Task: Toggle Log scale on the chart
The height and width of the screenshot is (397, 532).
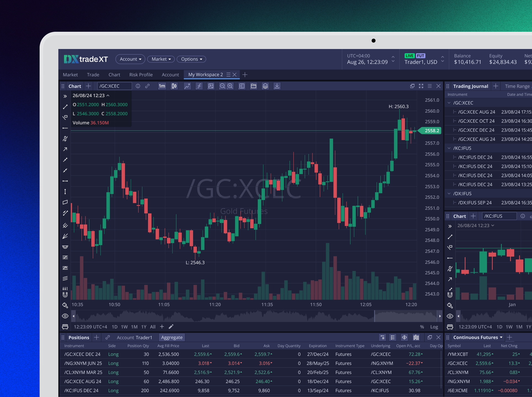Action: click(x=434, y=327)
